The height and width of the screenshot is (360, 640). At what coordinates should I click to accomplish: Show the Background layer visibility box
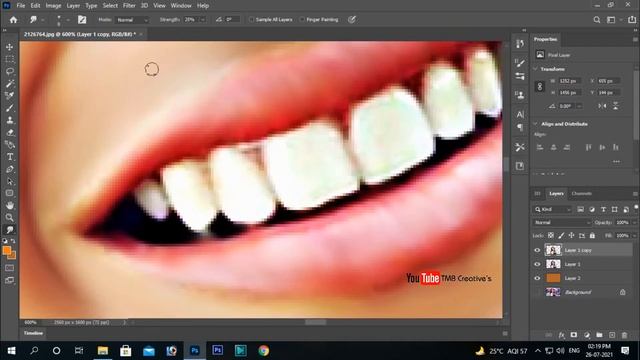(537, 292)
